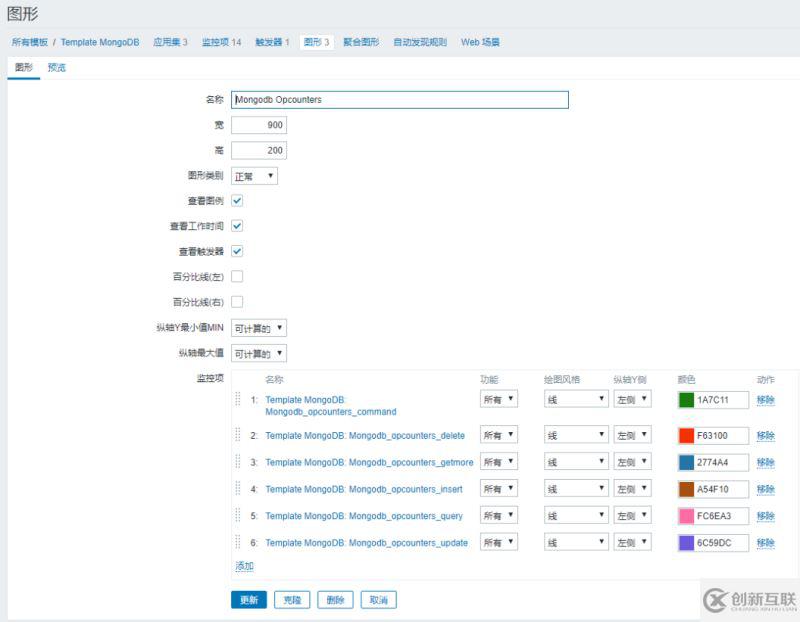Click the 删除 button

[335, 600]
